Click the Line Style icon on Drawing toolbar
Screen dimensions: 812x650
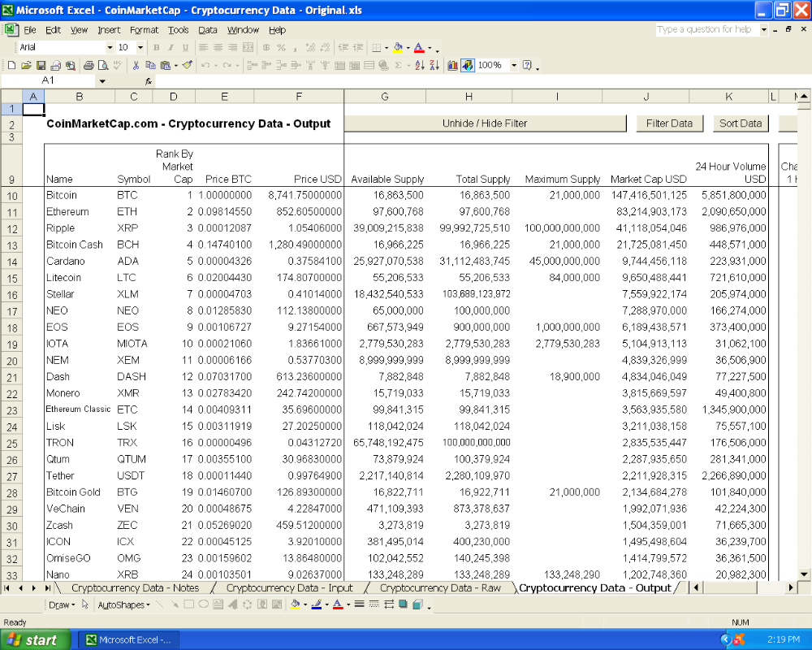coord(359,604)
